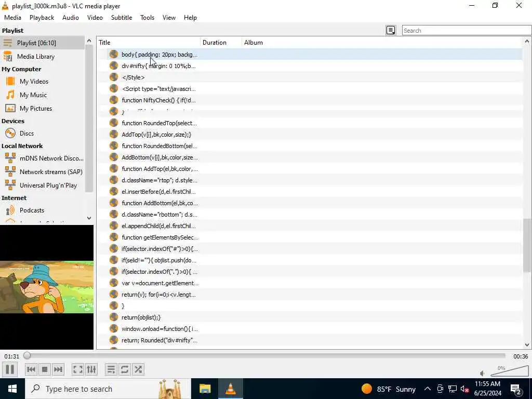532x399 pixels.
Task: Select Network streams (SAP)
Action: tap(42, 172)
